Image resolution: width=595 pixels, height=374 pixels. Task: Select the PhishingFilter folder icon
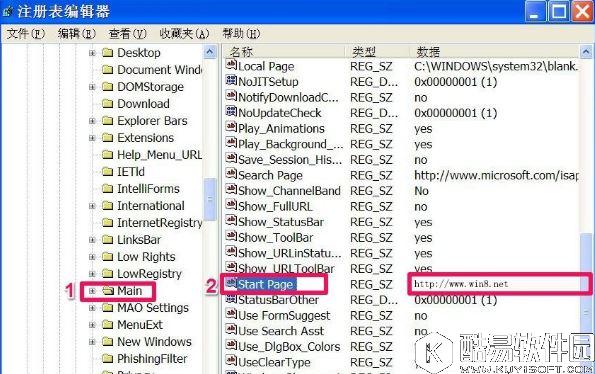coord(108,358)
